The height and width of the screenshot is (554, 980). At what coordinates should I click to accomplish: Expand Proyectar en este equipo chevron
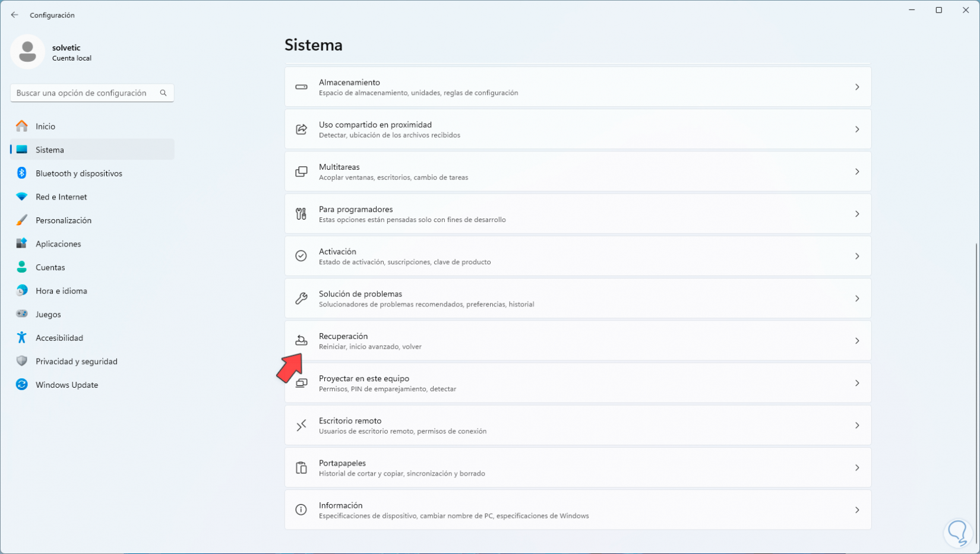point(857,383)
